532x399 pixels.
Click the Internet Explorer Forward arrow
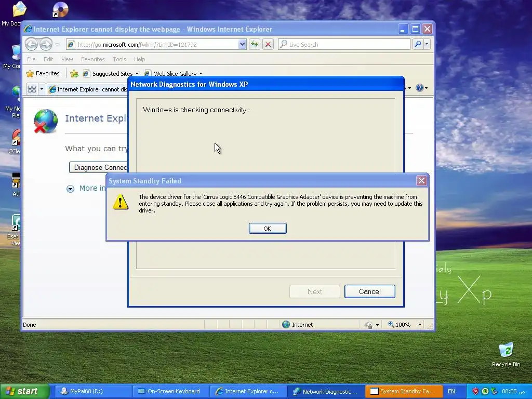[46, 44]
